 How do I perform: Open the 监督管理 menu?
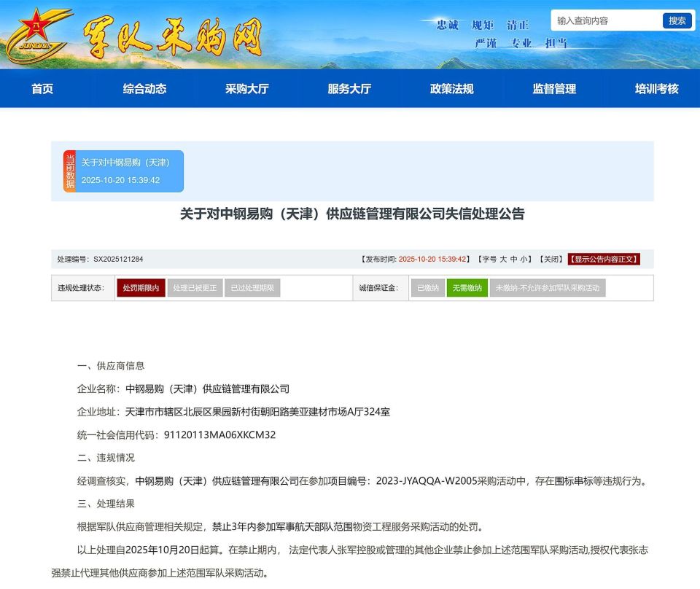(x=551, y=88)
